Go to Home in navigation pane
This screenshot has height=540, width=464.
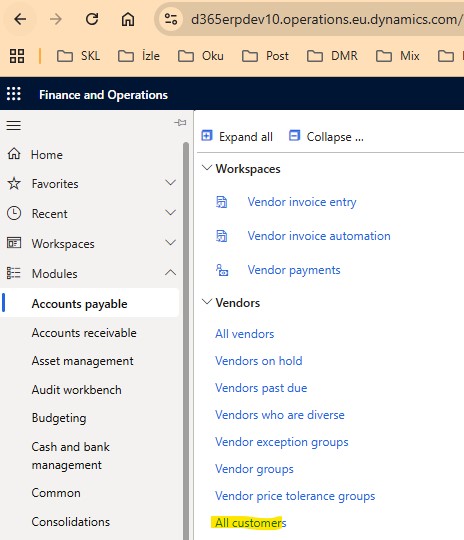pyautogui.click(x=47, y=155)
